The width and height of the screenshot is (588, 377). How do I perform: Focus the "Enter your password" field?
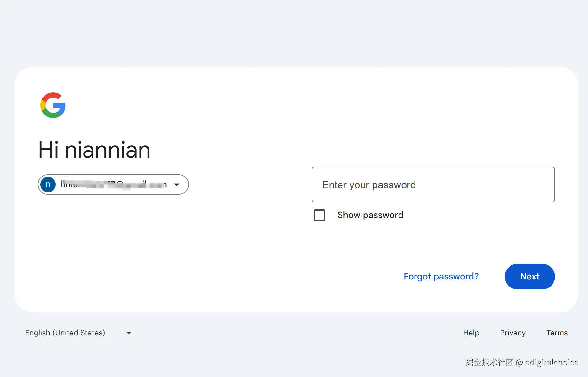pyautogui.click(x=433, y=185)
